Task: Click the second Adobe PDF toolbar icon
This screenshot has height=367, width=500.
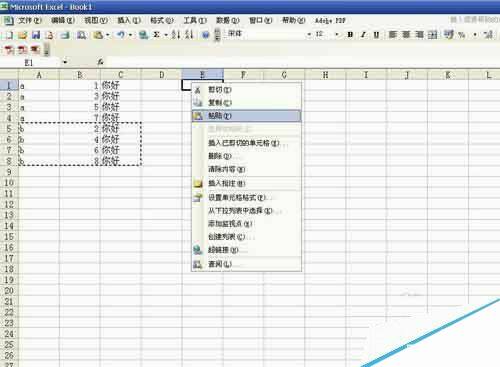Action: tap(22, 50)
